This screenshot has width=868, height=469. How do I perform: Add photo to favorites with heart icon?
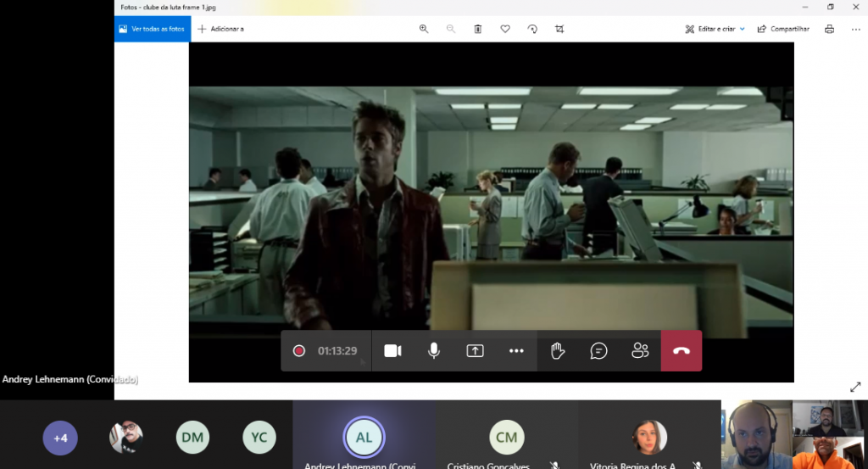(505, 29)
